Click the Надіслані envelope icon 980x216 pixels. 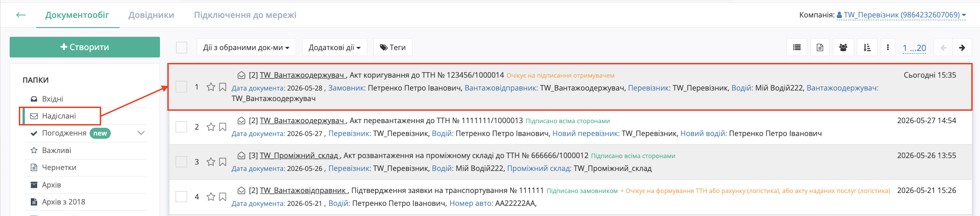coord(34,116)
